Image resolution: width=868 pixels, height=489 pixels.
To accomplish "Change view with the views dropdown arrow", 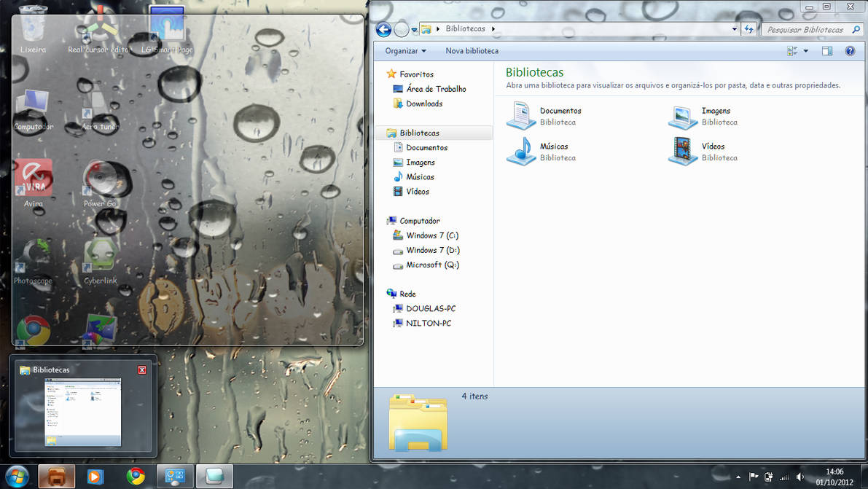I will pyautogui.click(x=804, y=50).
